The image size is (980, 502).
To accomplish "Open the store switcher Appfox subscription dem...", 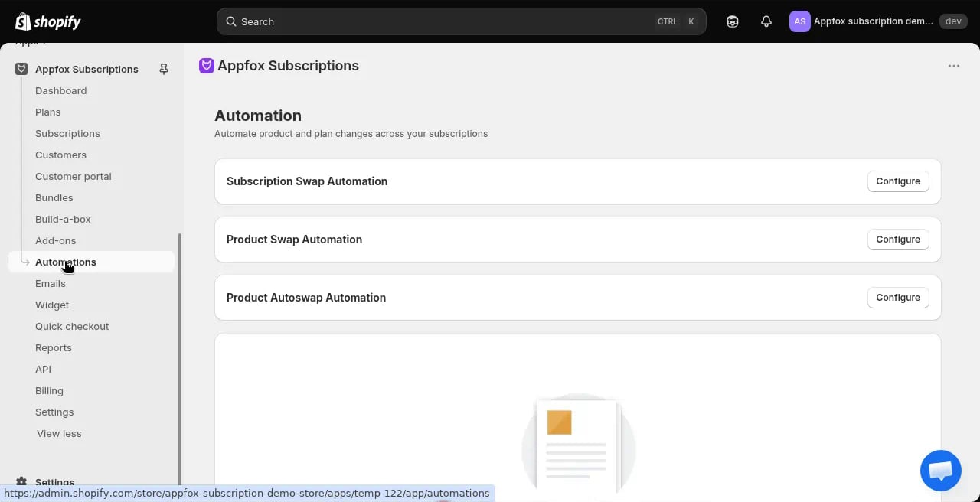I will [874, 21].
